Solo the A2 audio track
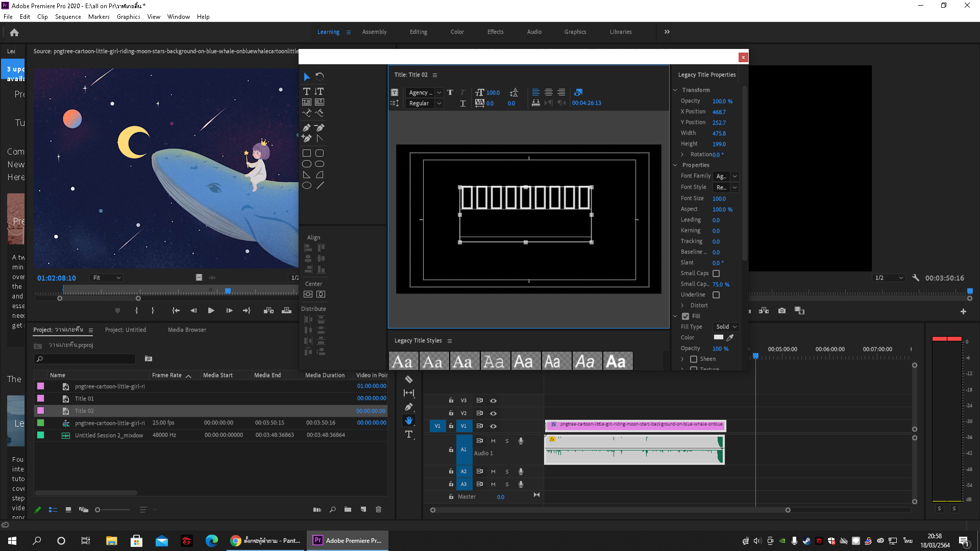Viewport: 980px width, 551px height. tap(507, 471)
